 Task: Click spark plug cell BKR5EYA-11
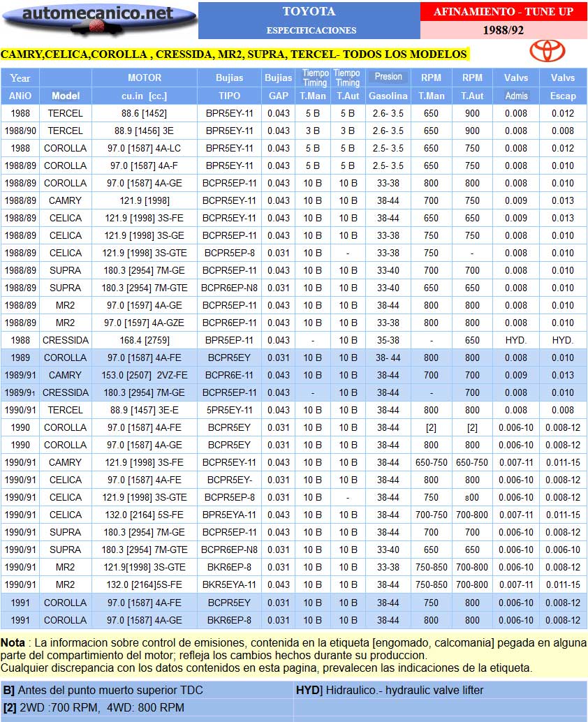point(229,584)
